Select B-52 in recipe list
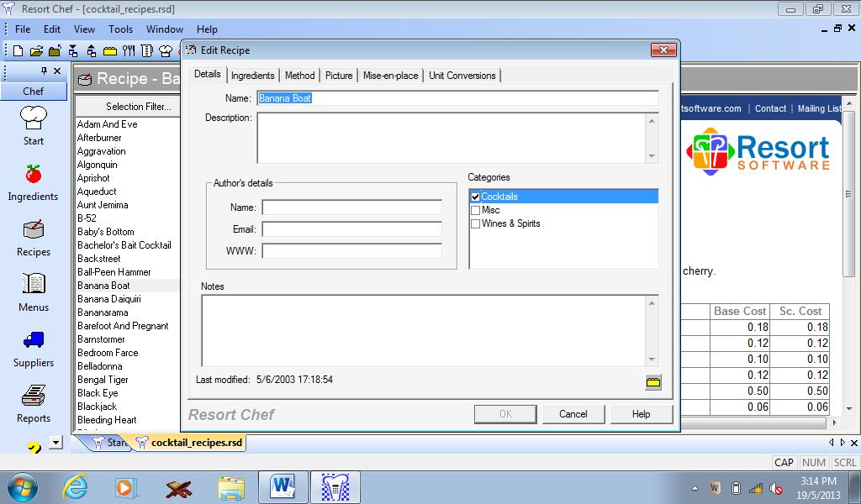 click(x=87, y=218)
